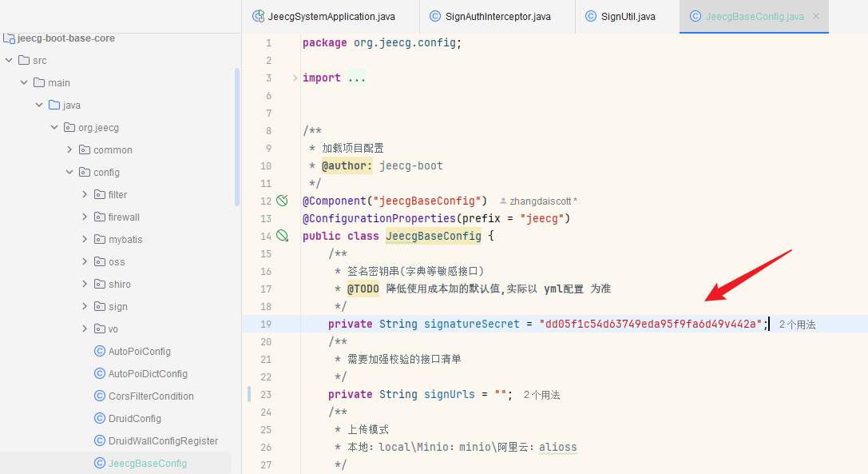Click the gutter icon beside line 14
This screenshot has width=868, height=474.
(x=282, y=236)
